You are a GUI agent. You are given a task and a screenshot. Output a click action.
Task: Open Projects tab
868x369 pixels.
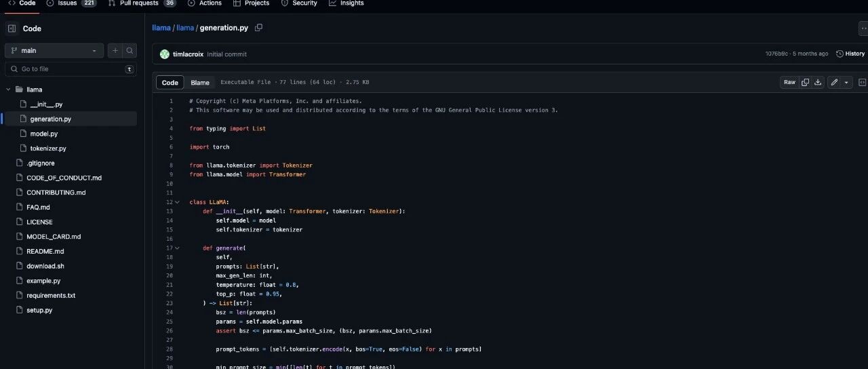252,3
